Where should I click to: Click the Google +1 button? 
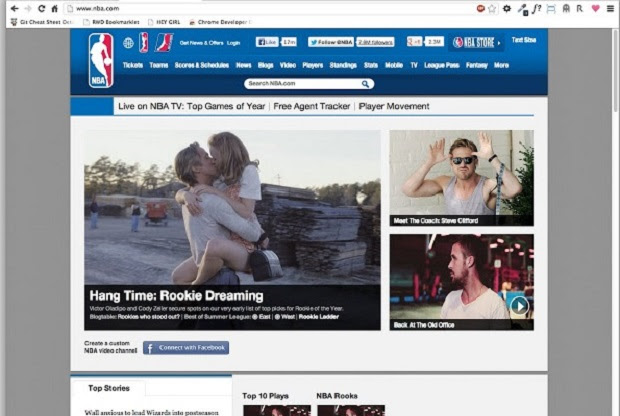click(414, 42)
